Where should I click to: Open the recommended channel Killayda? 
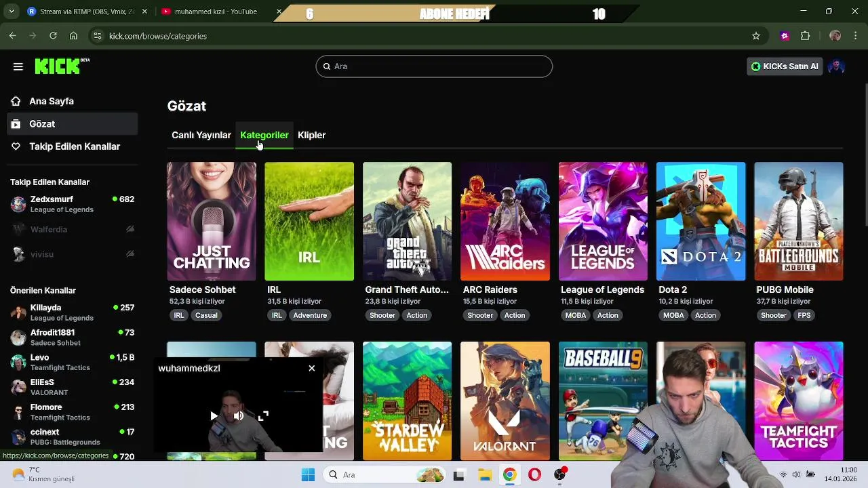72,312
